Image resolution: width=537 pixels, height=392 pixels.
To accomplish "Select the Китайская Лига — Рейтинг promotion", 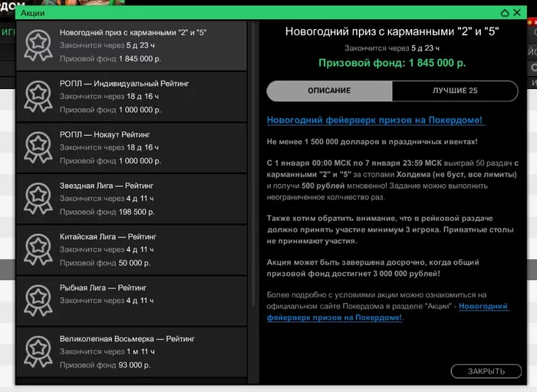I will [x=131, y=249].
